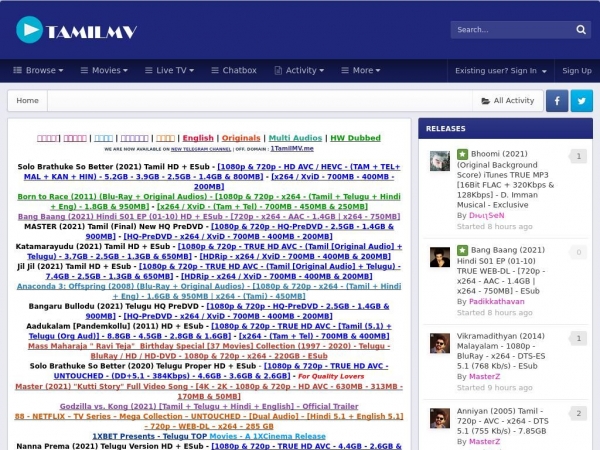Viewport: 600px width, 450px height.
Task: Open Master Kutti Story video song link
Action: coord(209,391)
